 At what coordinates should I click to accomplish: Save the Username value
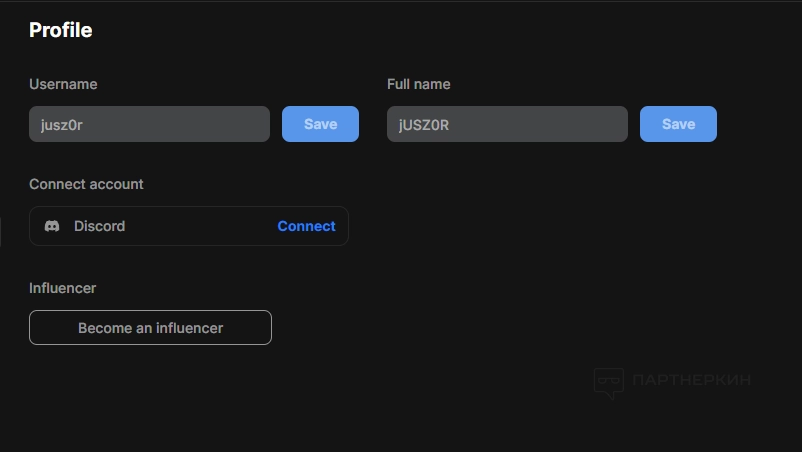pos(320,124)
